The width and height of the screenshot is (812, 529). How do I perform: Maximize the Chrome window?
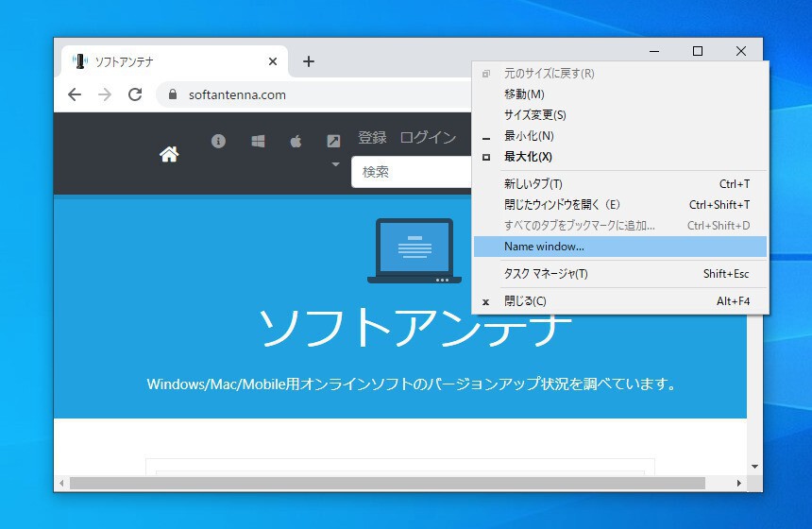pyautogui.click(x=698, y=51)
